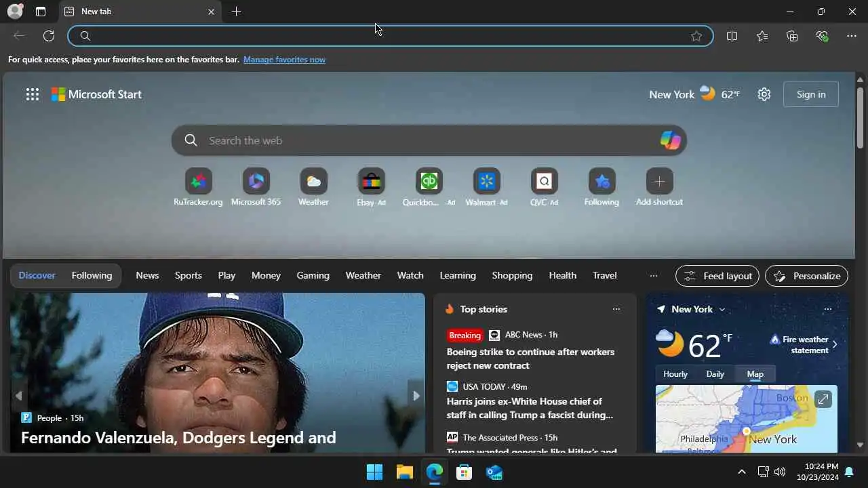868x488 pixels.
Task: Open the Shopping category
Action: (x=512, y=275)
